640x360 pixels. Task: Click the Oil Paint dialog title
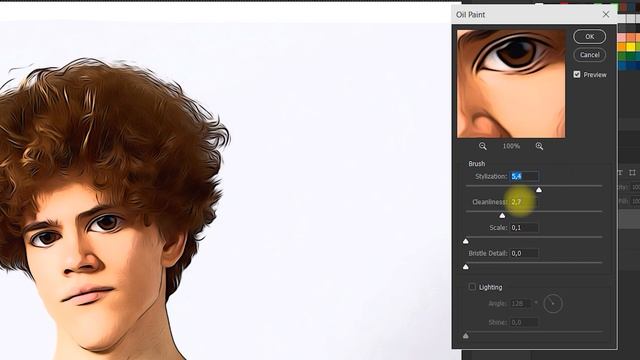click(471, 14)
